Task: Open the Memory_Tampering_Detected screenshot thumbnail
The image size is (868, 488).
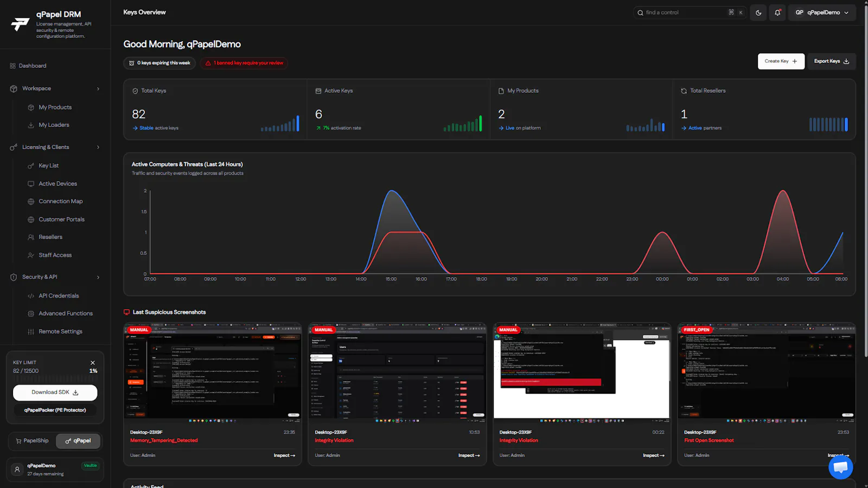Action: tap(213, 374)
